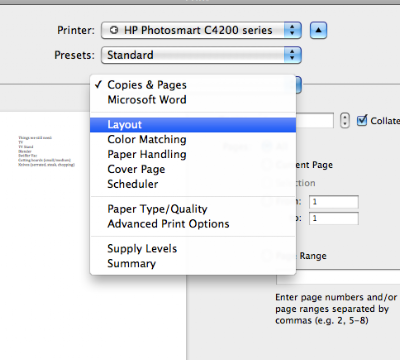
Task: Click the From page number field
Action: [x=334, y=202]
